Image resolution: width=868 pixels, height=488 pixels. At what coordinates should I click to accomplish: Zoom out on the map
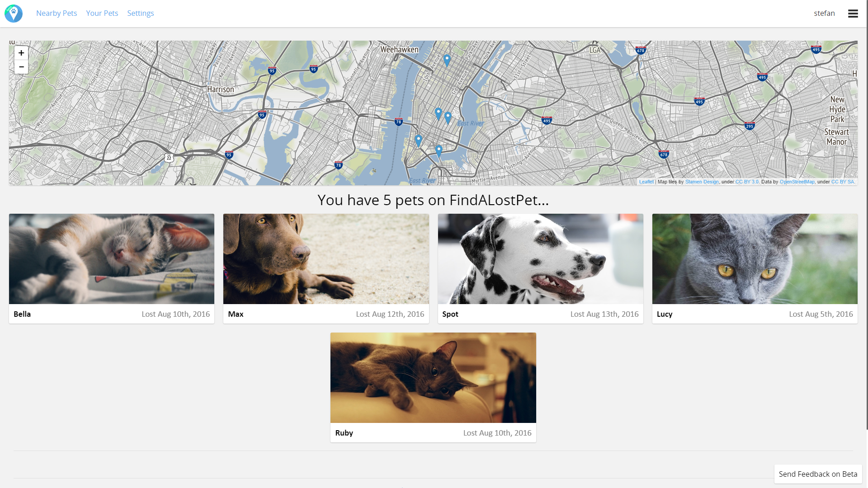tap(21, 67)
